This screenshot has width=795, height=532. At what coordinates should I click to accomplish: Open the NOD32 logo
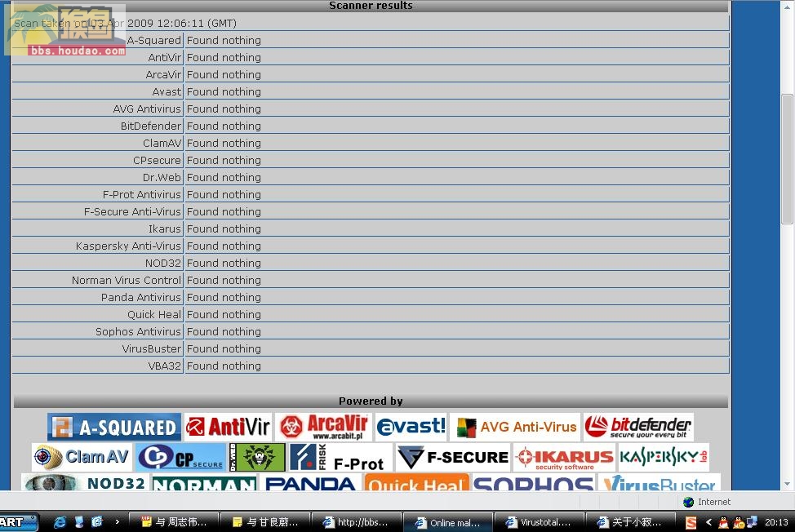[x=84, y=482]
